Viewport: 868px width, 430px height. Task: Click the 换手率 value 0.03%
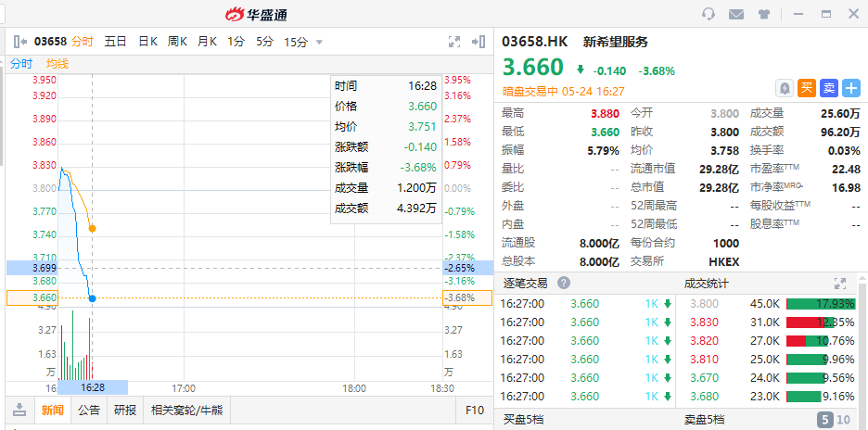tap(844, 150)
